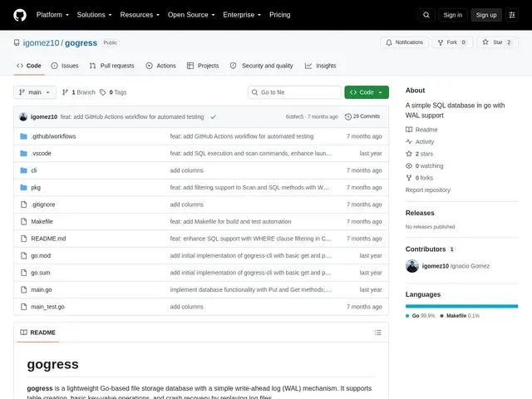
Task: Open the .gitignore file
Action: tap(43, 204)
